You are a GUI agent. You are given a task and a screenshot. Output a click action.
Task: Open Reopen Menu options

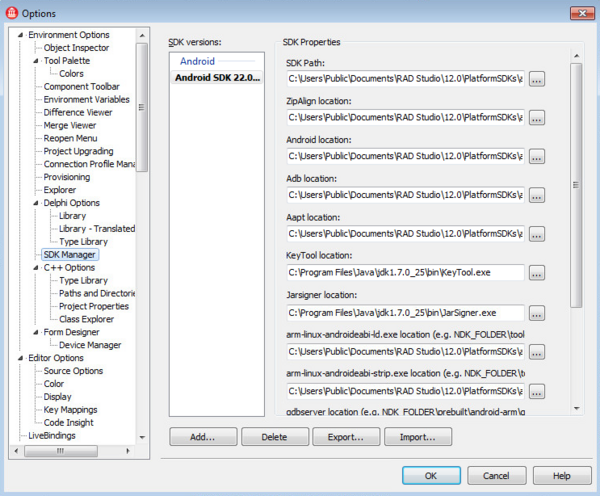[x=70, y=138]
